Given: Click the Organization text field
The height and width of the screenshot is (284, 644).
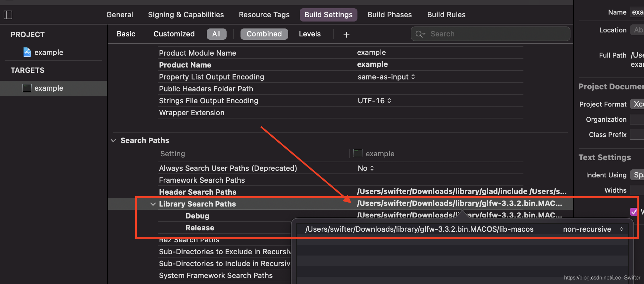Looking at the screenshot, I should pos(637,119).
